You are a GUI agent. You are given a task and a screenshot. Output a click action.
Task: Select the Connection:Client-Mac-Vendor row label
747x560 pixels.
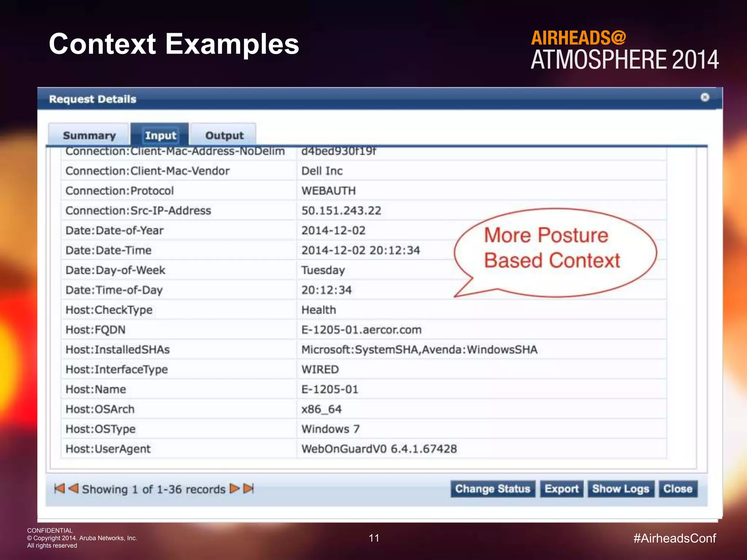click(147, 171)
